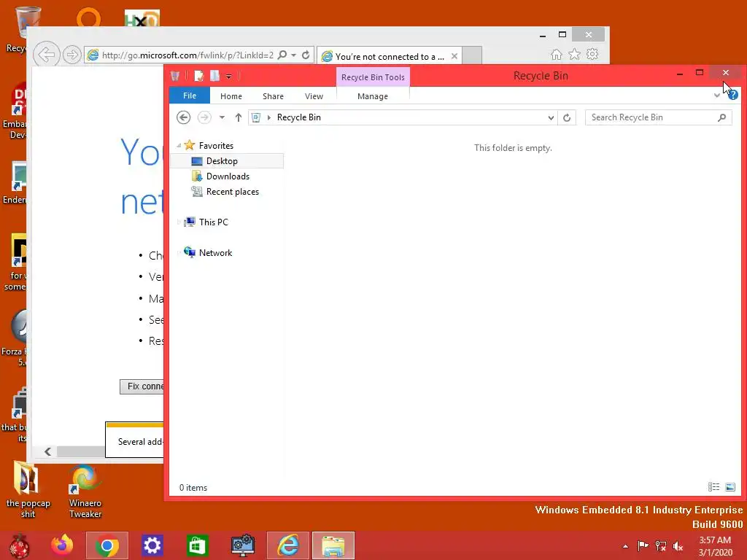Click the Start ornament button on taskbar
This screenshot has height=560, width=747.
[x=20, y=545]
